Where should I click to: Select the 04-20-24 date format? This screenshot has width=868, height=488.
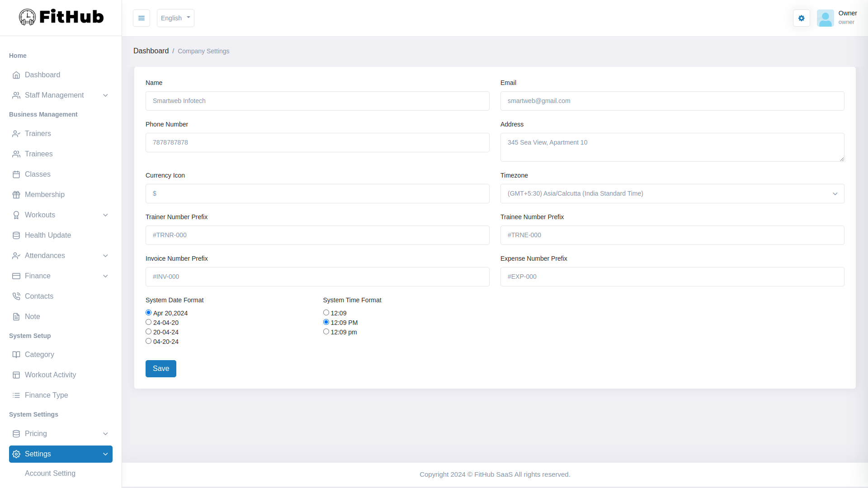point(148,341)
